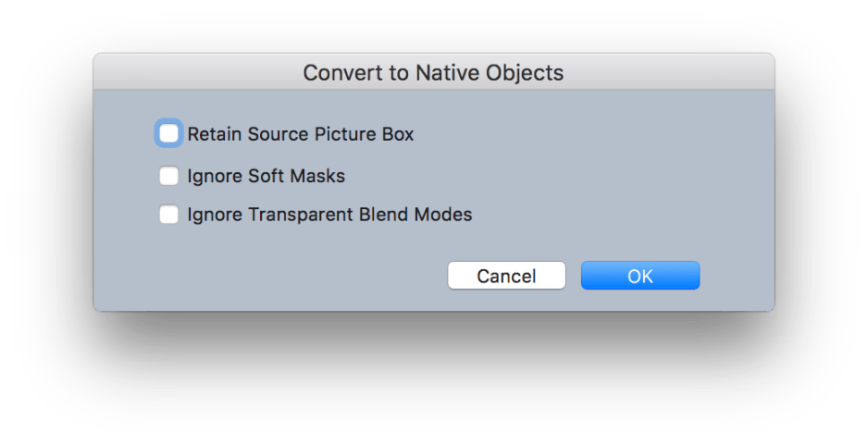
Task: Turn on retaining the source picture box
Action: [x=168, y=134]
